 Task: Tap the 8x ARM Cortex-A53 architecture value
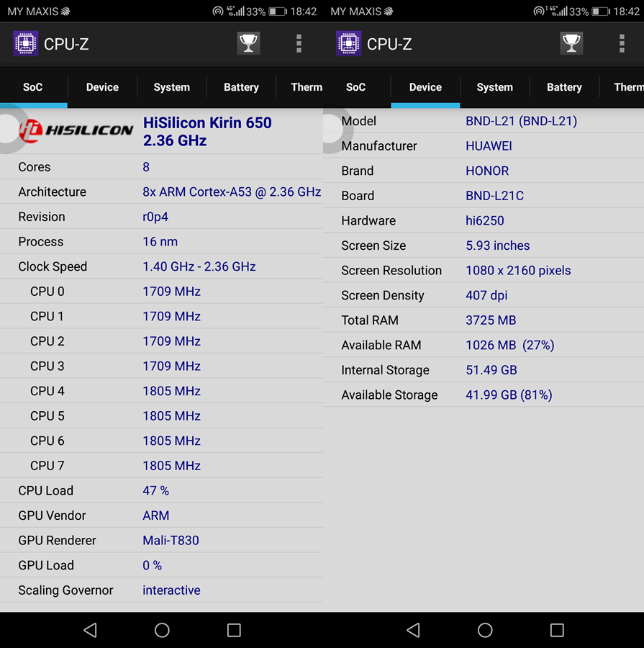click(232, 192)
